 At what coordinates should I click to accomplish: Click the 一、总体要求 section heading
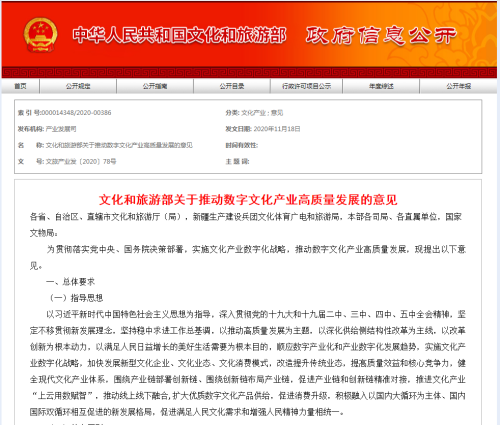[70, 282]
